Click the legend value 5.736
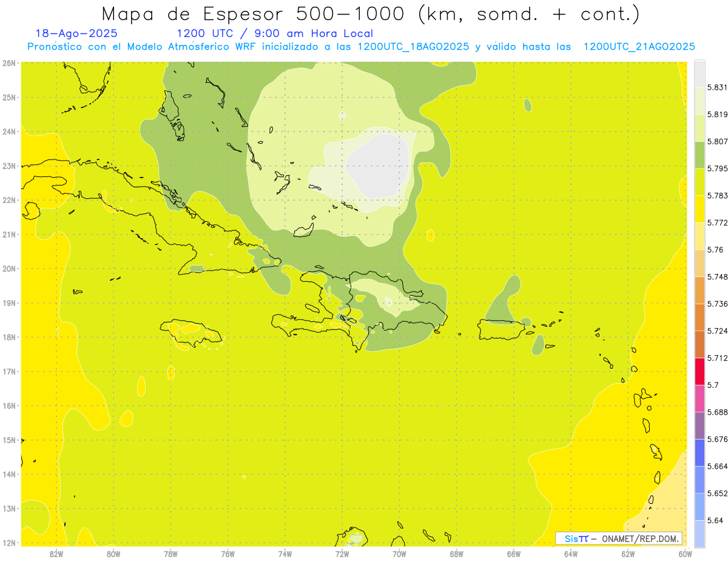Screen dimensions: 728x562 tap(717, 304)
